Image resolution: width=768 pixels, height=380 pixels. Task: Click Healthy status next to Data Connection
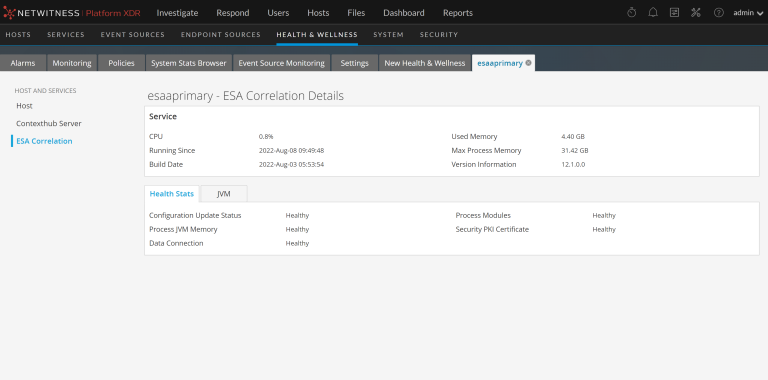coord(297,243)
